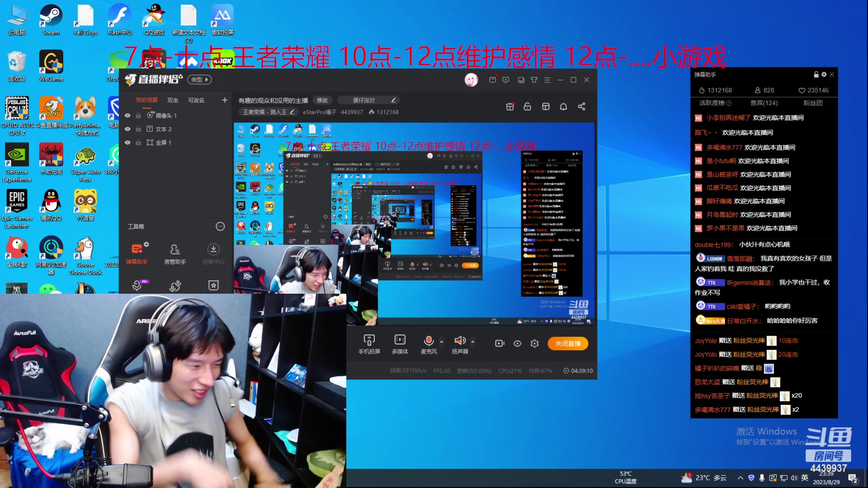Toggle the lock on 摄像头 1
Image resolution: width=868 pixels, height=488 pixels.
pos(138,116)
